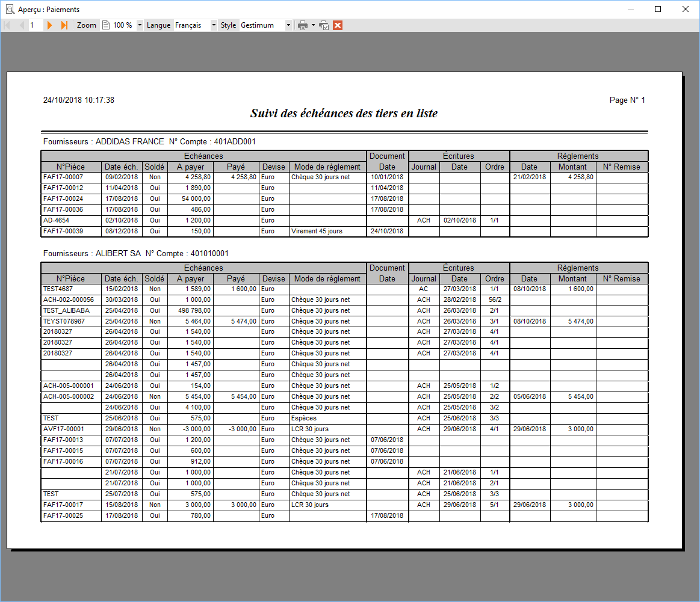Click timestamp 24/10/2018 10:17:38

click(79, 100)
